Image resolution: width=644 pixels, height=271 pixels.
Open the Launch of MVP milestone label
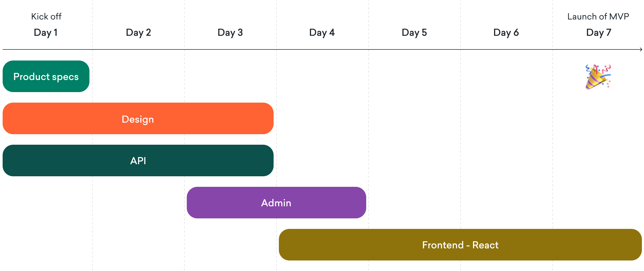(x=598, y=17)
